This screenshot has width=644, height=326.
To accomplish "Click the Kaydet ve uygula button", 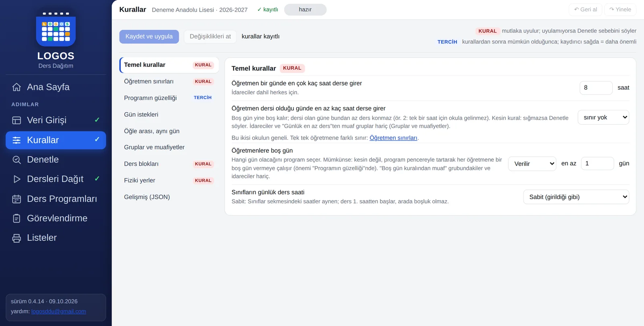I will [149, 36].
